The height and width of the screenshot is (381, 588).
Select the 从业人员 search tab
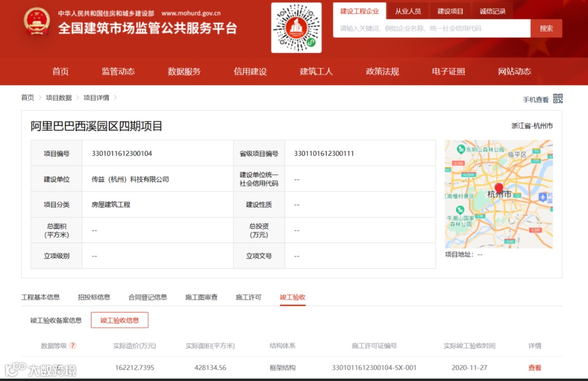(x=408, y=11)
